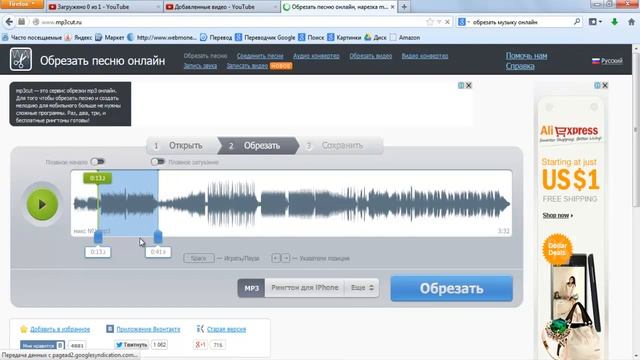Image resolution: width=640 pixels, height=360 pixels.
Task: Click the Твитнуть tweet button
Action: pyautogui.click(x=131, y=345)
